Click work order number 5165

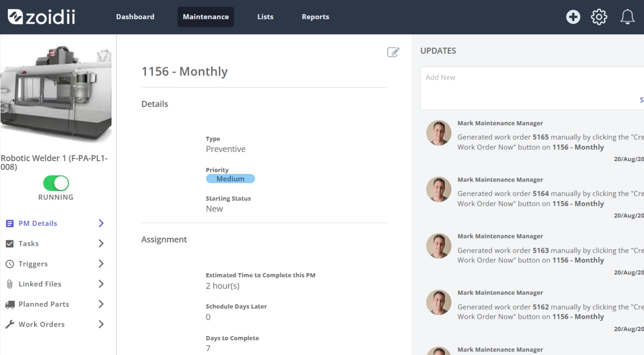540,137
